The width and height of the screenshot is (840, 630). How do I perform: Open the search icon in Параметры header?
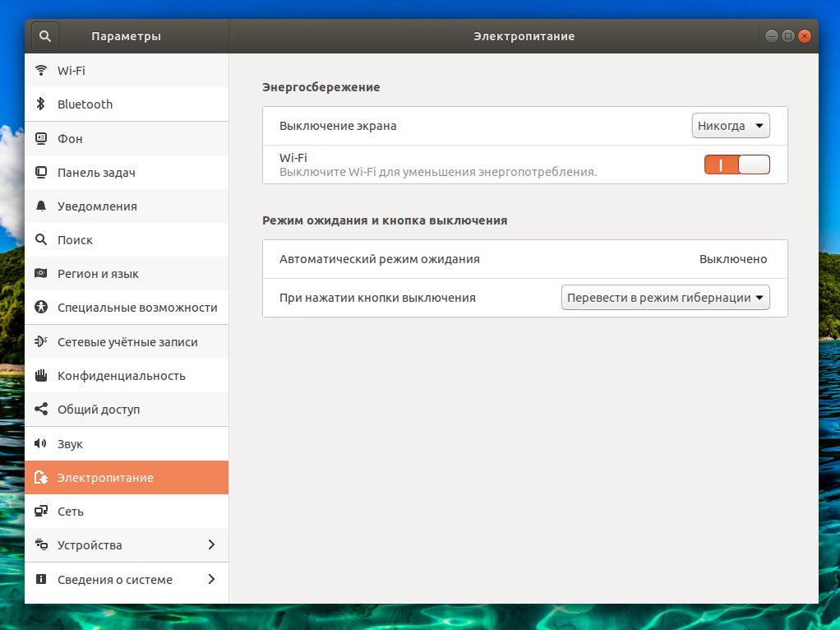click(x=45, y=36)
